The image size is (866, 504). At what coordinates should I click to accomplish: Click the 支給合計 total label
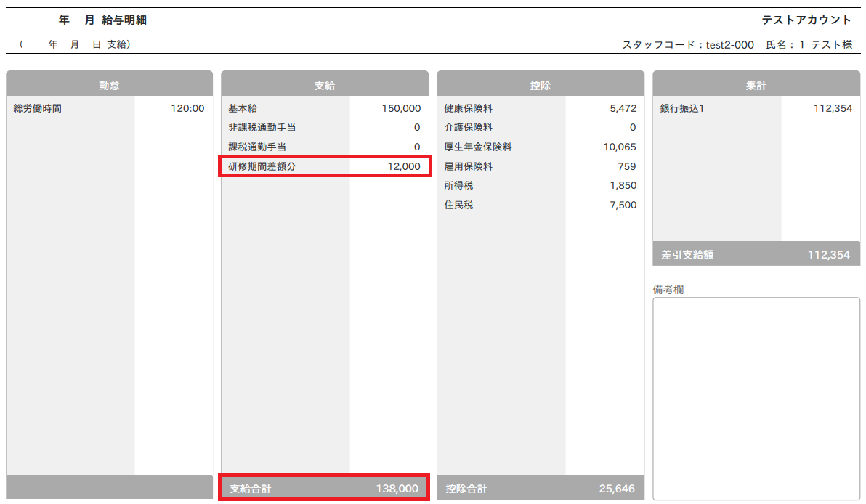coord(250,489)
